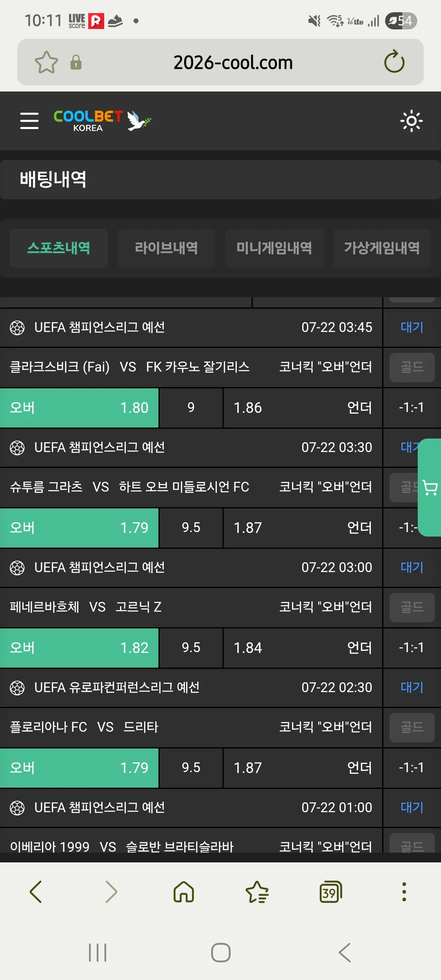Tap the 골드 button for 플로리아나 FC match
The height and width of the screenshot is (980, 441).
point(412,727)
